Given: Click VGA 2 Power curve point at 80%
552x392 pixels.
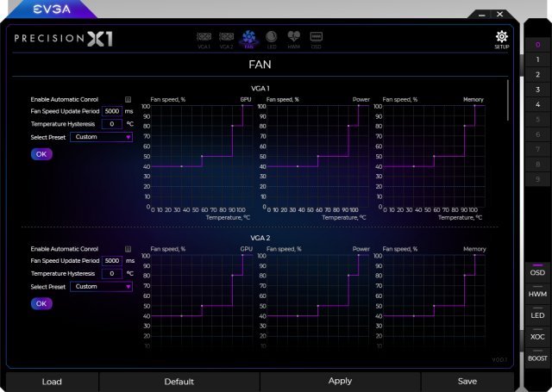Looking at the screenshot, I should tap(348, 276).
